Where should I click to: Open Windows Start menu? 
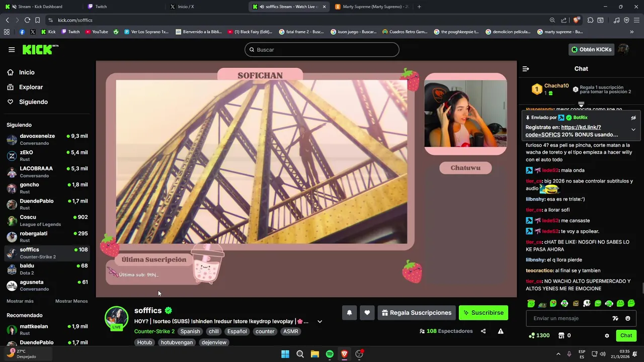(x=285, y=354)
